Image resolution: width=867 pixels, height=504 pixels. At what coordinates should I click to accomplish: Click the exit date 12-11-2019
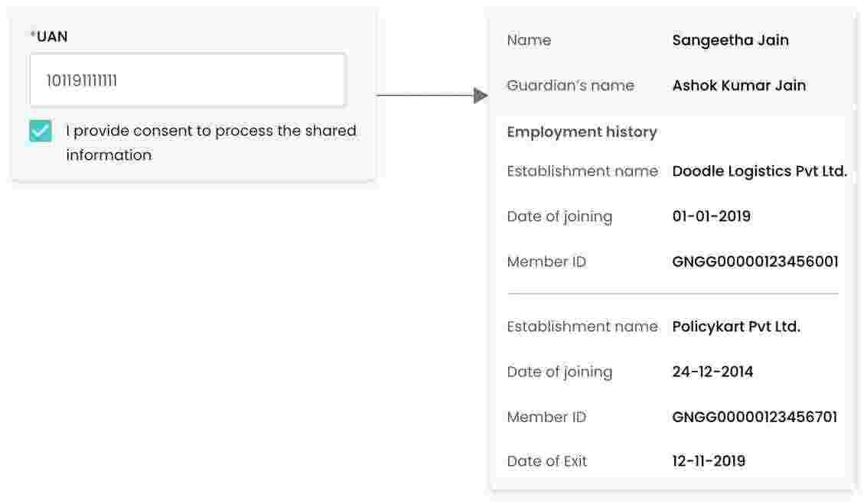pyautogui.click(x=709, y=461)
